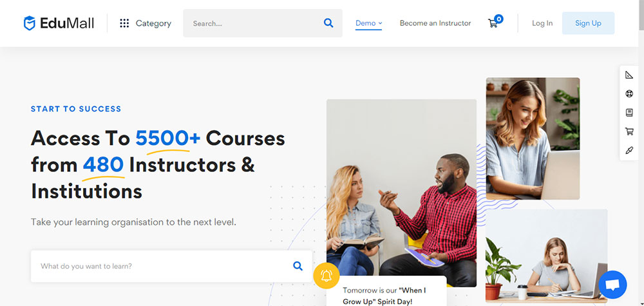
Task: Click the Sign Up button
Action: pos(588,23)
